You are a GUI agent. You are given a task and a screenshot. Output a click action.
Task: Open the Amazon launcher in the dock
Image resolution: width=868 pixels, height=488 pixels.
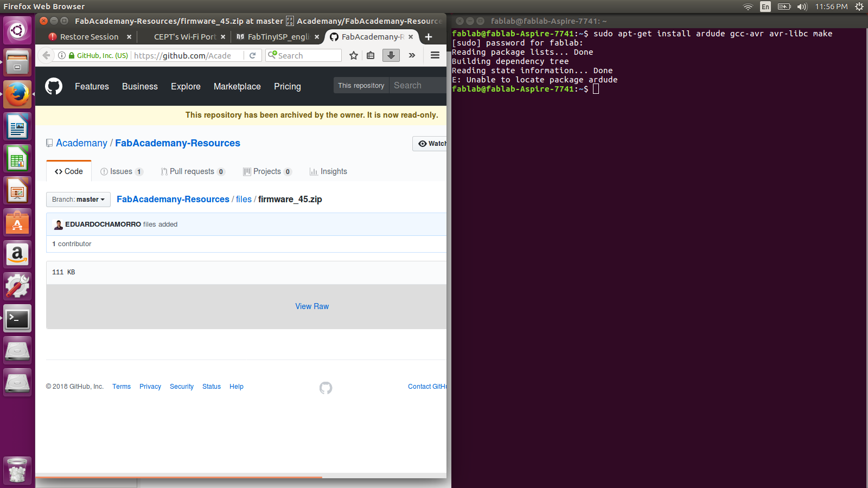click(x=17, y=255)
